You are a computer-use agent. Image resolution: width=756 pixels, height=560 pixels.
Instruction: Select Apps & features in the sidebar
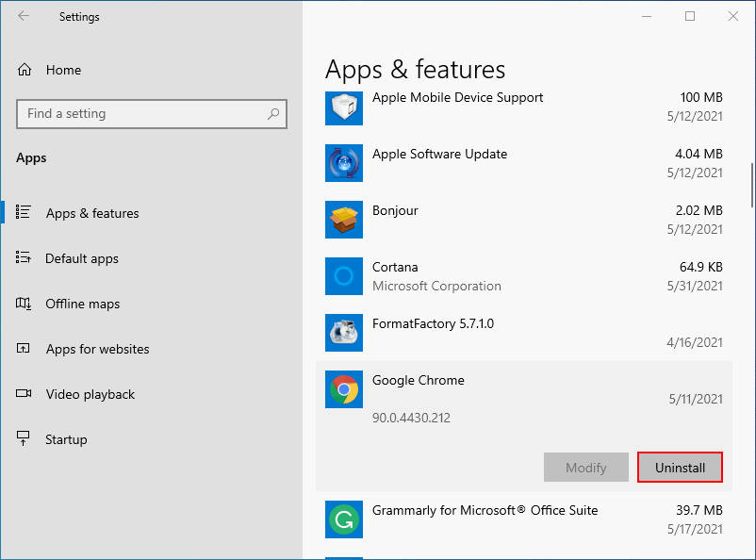click(x=91, y=213)
